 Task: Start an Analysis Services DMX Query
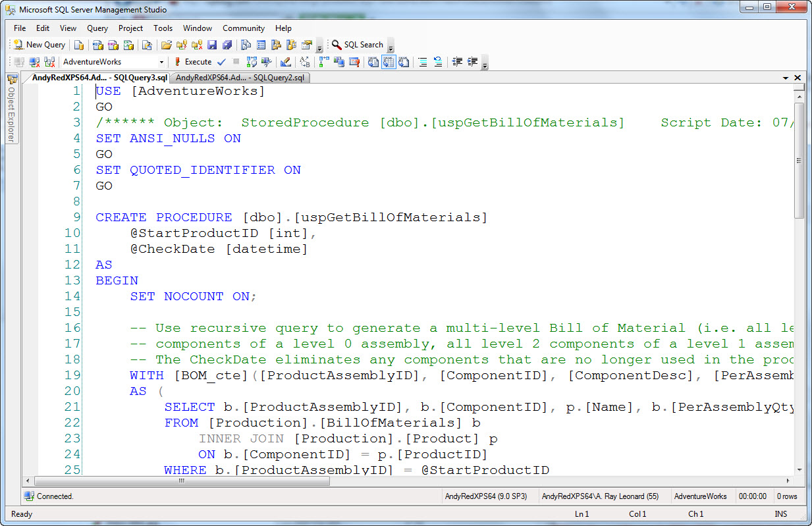[x=113, y=45]
